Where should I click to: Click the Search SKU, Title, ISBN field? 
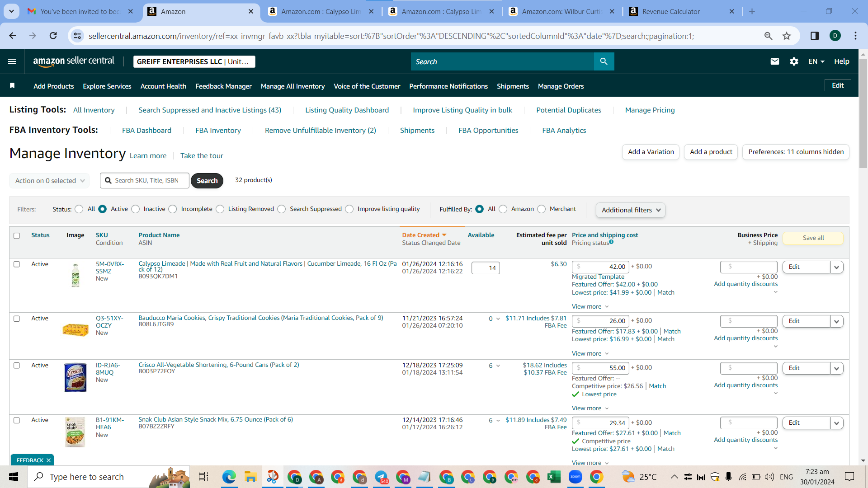click(x=145, y=180)
